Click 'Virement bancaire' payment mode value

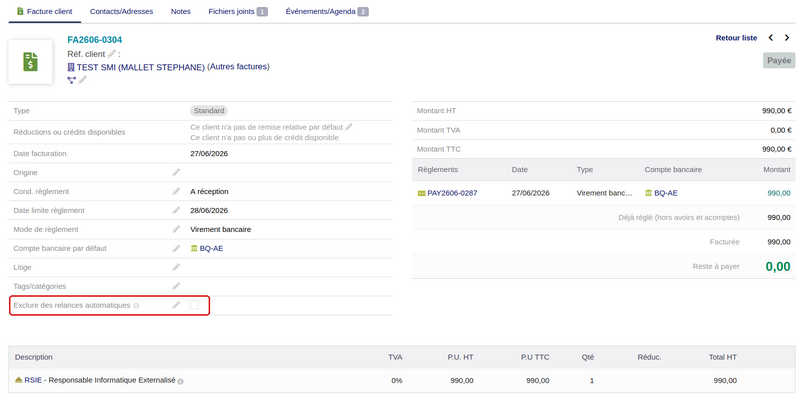[220, 230]
